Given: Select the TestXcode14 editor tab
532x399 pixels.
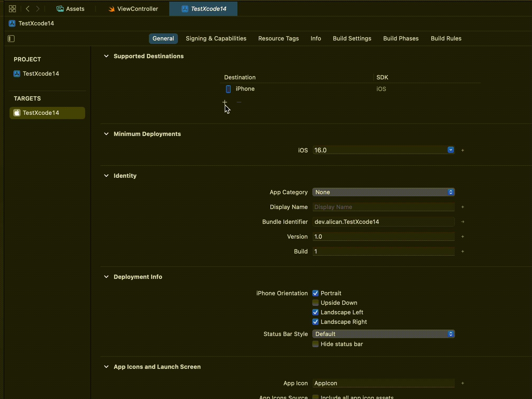Looking at the screenshot, I should point(203,9).
